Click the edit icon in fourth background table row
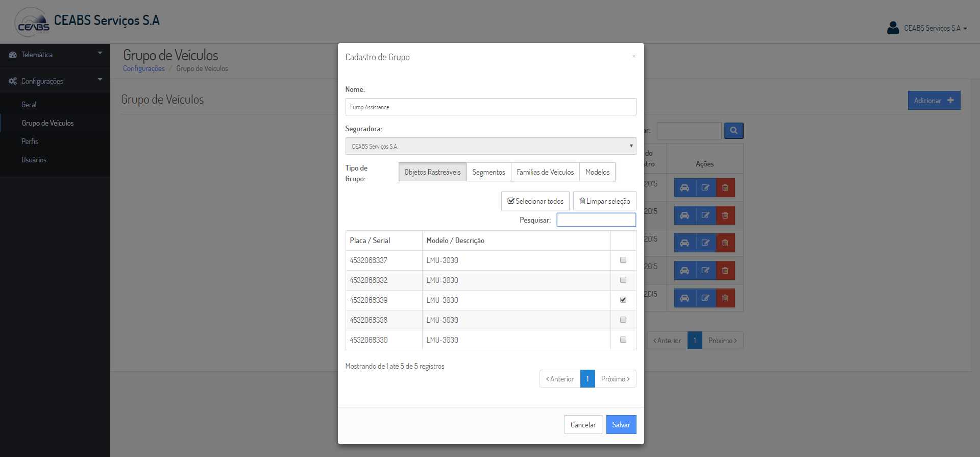 pos(705,271)
